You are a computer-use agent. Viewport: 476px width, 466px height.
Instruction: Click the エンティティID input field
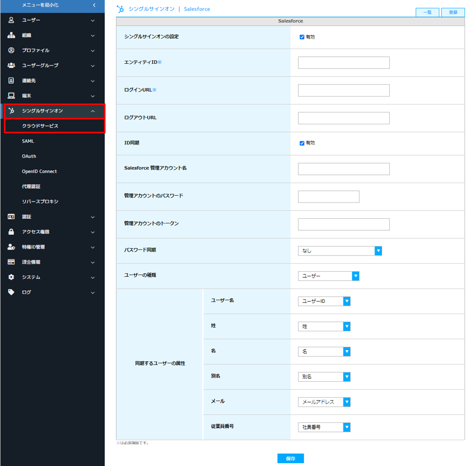[x=344, y=62]
